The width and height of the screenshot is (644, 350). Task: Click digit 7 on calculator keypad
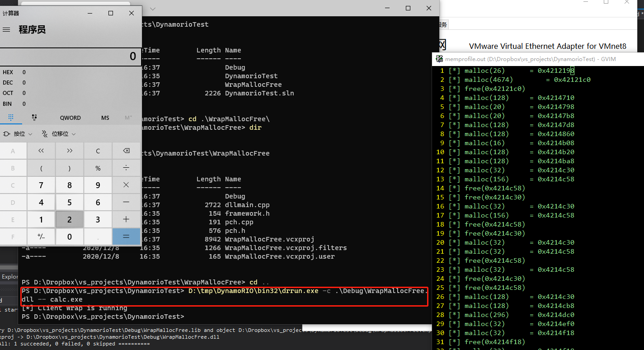point(41,185)
